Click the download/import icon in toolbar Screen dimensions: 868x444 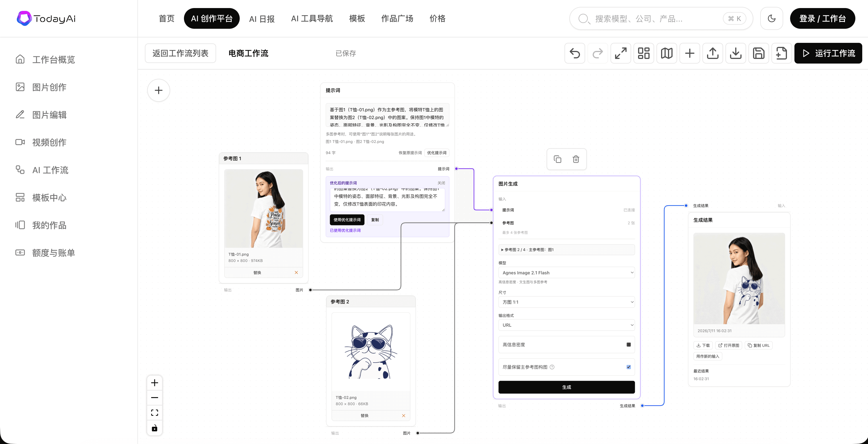[x=736, y=53]
